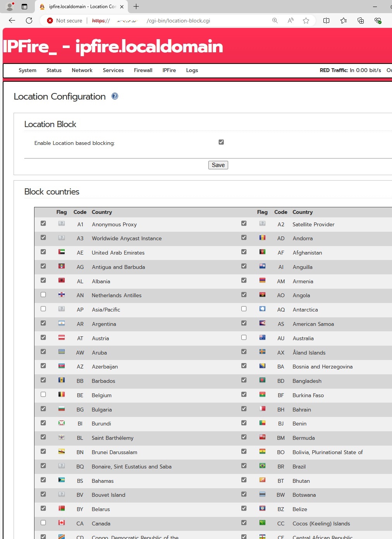The width and height of the screenshot is (392, 539).
Task: Open the Services menu
Action: coord(113,70)
